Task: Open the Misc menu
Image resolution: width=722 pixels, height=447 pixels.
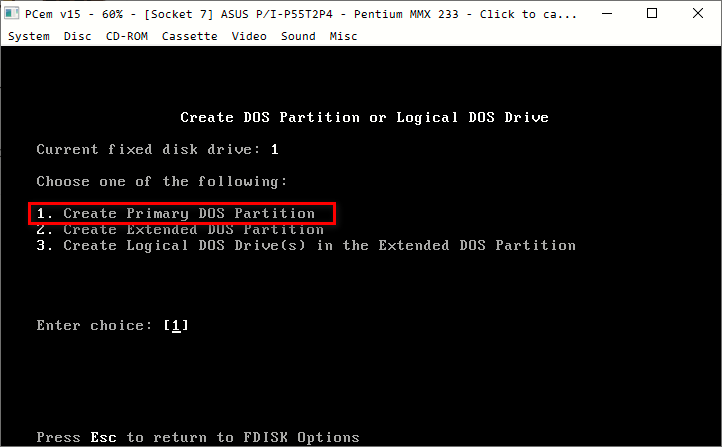Action: point(343,36)
